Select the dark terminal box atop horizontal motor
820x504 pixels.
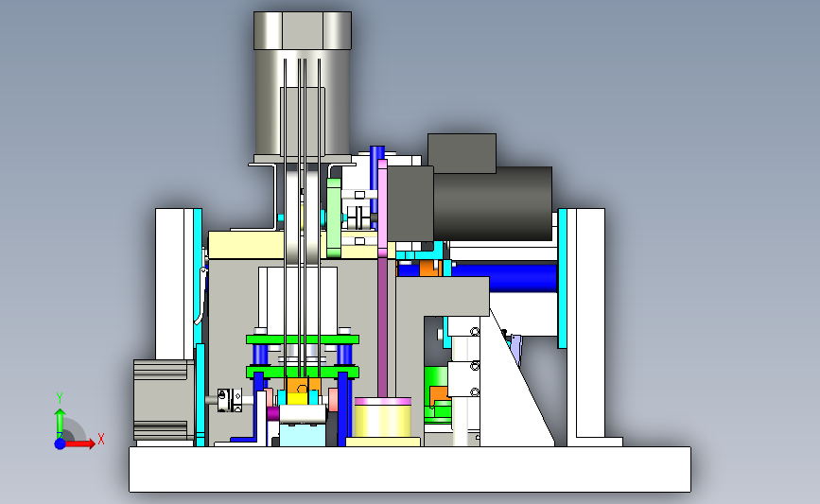(462, 153)
